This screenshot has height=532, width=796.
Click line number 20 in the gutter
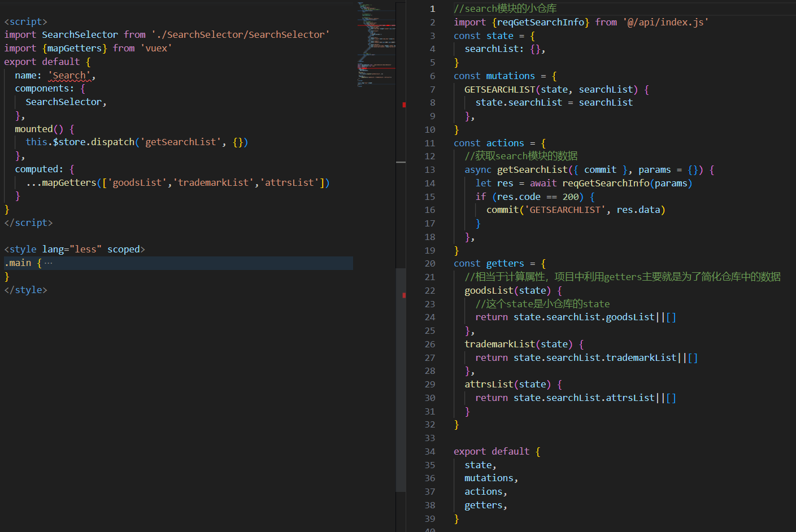coord(430,263)
